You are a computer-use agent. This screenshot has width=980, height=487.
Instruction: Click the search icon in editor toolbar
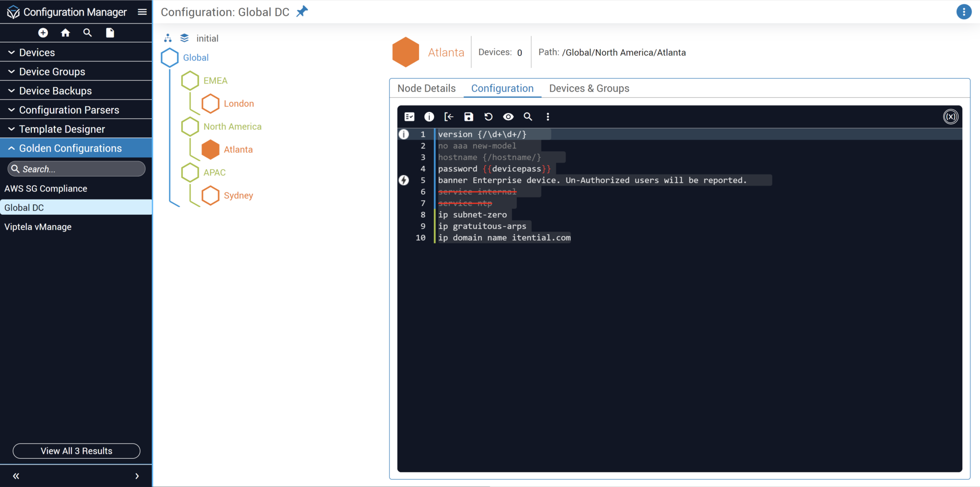(x=528, y=117)
